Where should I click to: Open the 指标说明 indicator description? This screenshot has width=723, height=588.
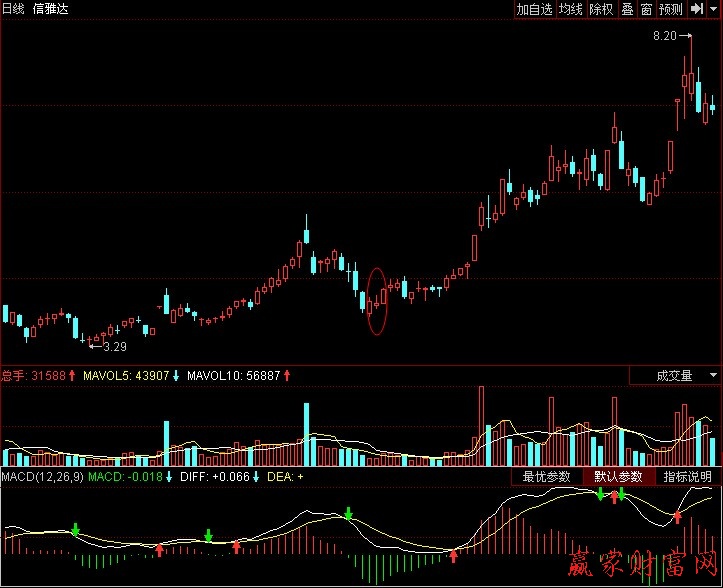688,477
